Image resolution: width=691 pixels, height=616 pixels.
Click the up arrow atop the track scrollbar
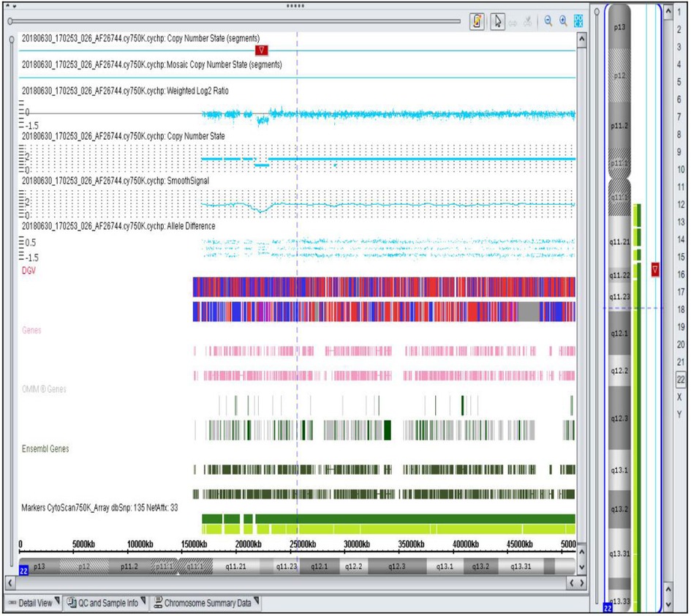pyautogui.click(x=582, y=40)
